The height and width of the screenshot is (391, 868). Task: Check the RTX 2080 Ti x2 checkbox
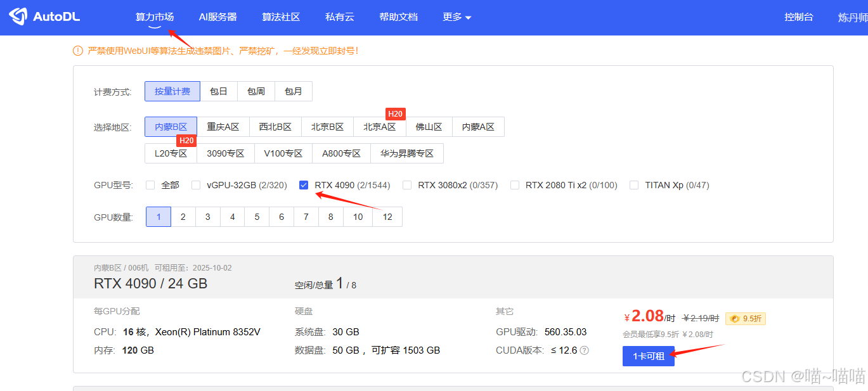click(x=515, y=185)
